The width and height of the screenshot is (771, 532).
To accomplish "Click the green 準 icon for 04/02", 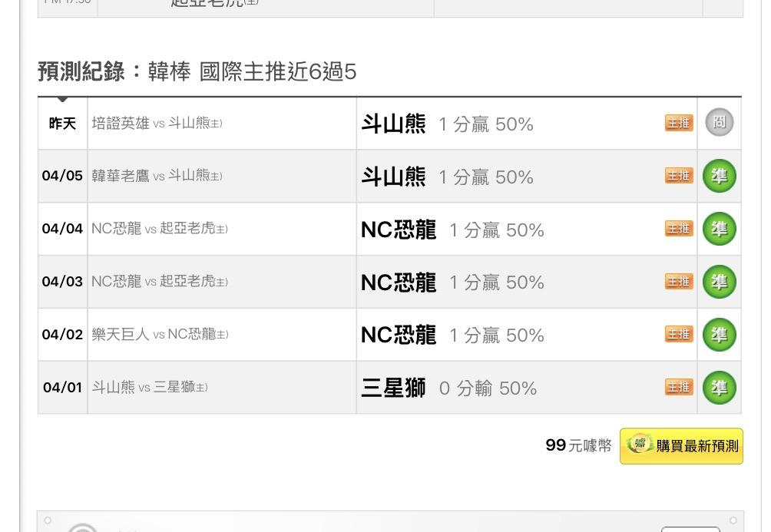I will [x=720, y=335].
